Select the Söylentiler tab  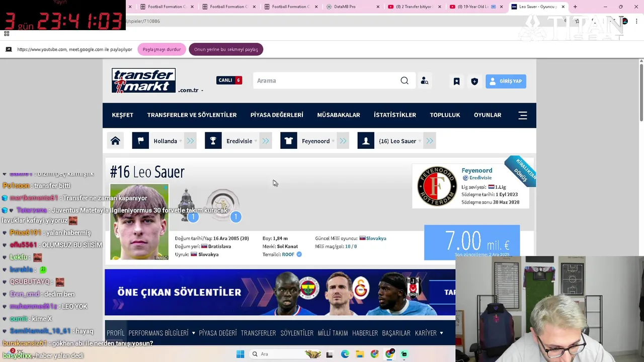click(297, 333)
